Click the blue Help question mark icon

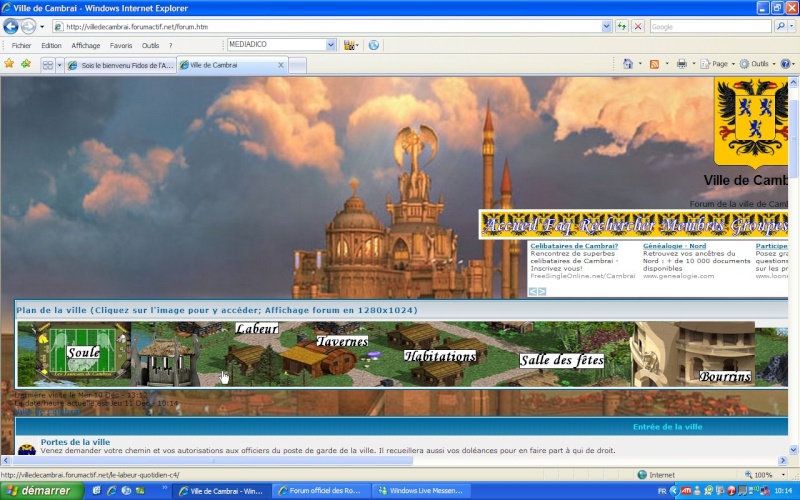(x=785, y=64)
